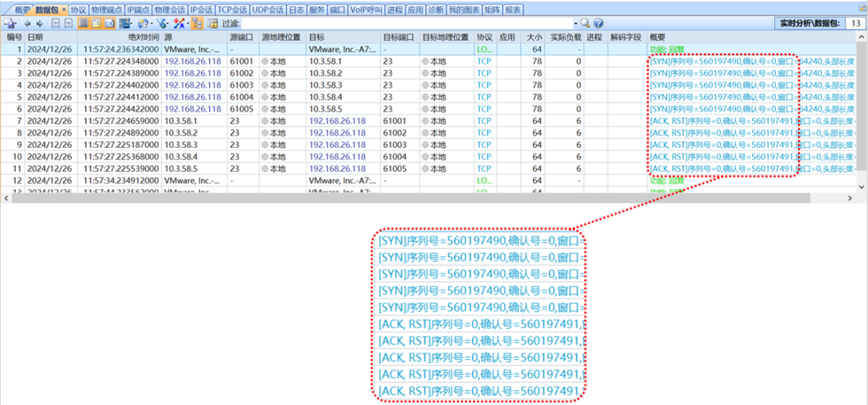Click the horizontal scrollbar right arrow
Screen dimensions: 868x405
[x=851, y=198]
